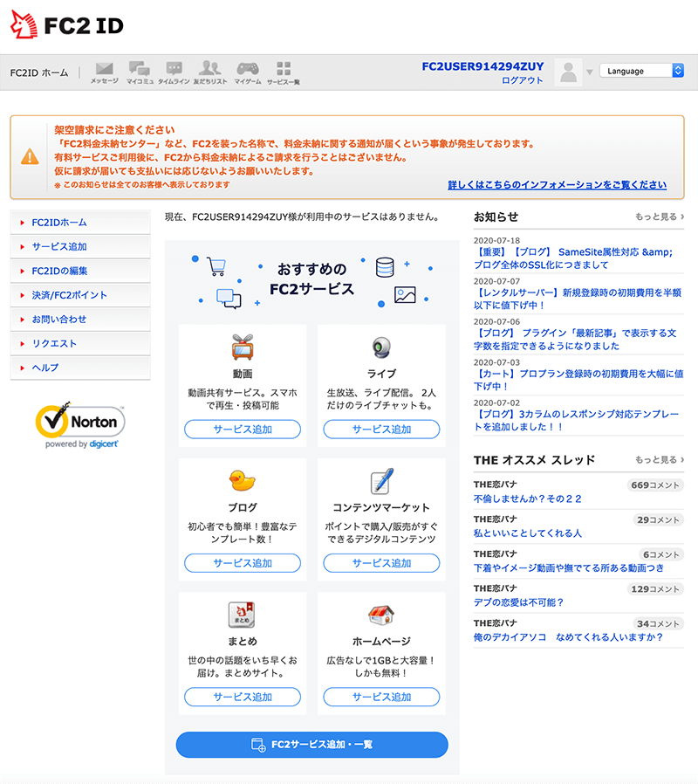Open the レンタルサーバー 初期費用 news item
The width and height of the screenshot is (698, 784).
pos(578,299)
